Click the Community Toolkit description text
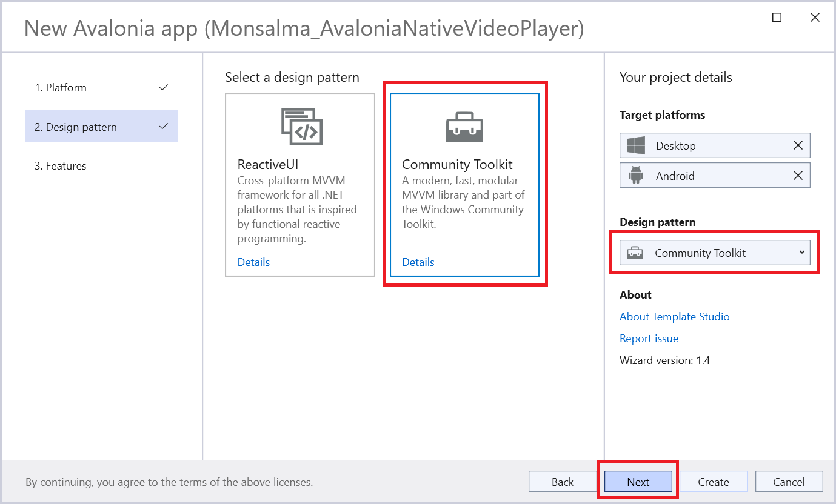Screen dimensions: 836x504 point(463,202)
